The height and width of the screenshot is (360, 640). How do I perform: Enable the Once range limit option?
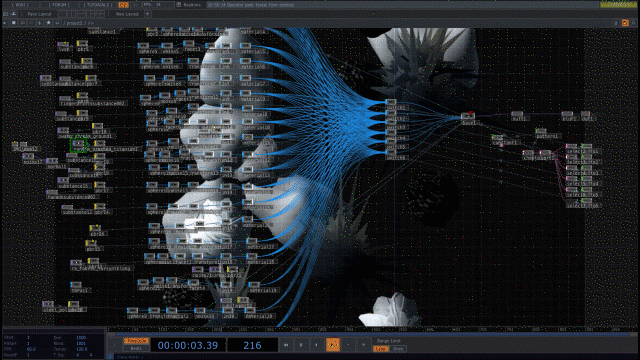(x=398, y=349)
